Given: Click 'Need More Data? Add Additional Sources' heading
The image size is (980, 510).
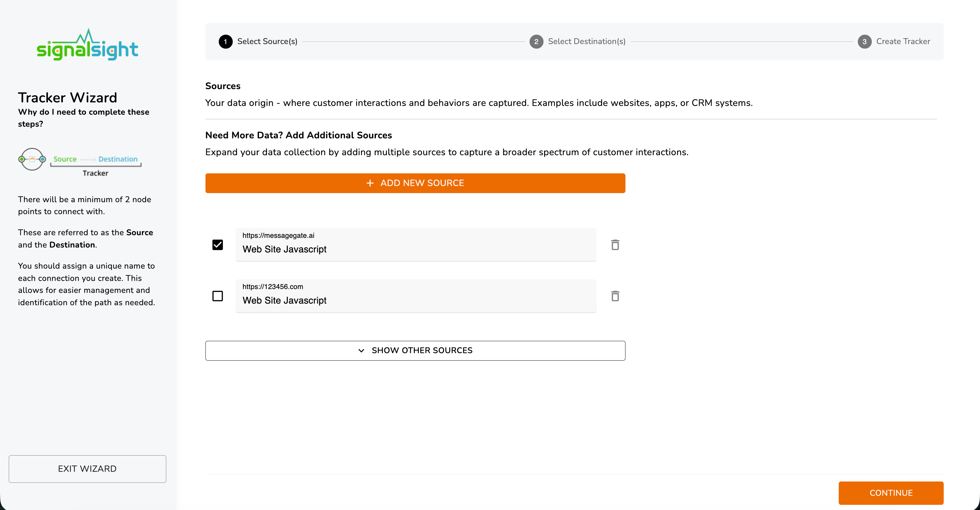Looking at the screenshot, I should click(x=299, y=135).
